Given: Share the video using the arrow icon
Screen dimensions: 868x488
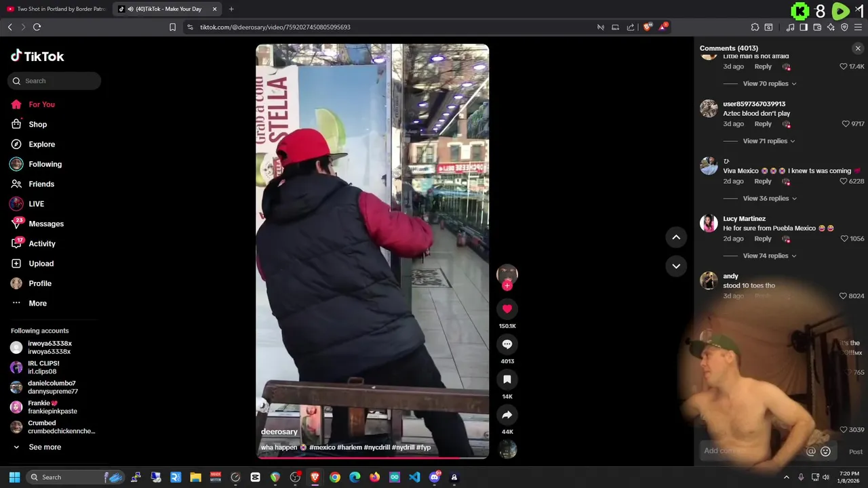Looking at the screenshot, I should click(507, 415).
